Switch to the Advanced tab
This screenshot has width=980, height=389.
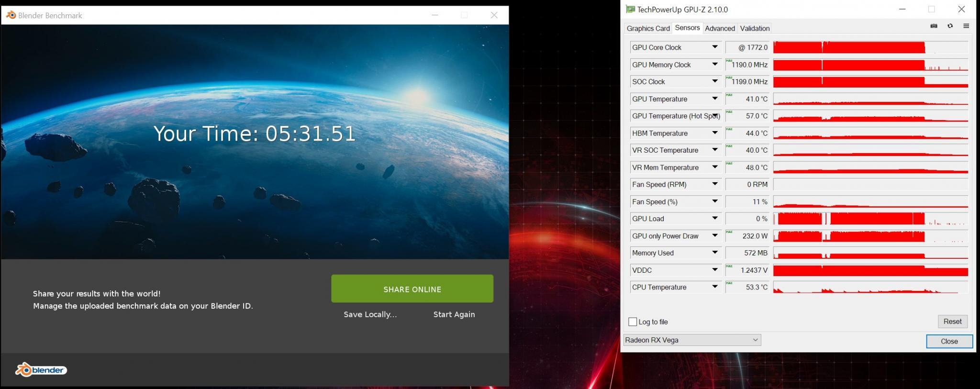720,28
